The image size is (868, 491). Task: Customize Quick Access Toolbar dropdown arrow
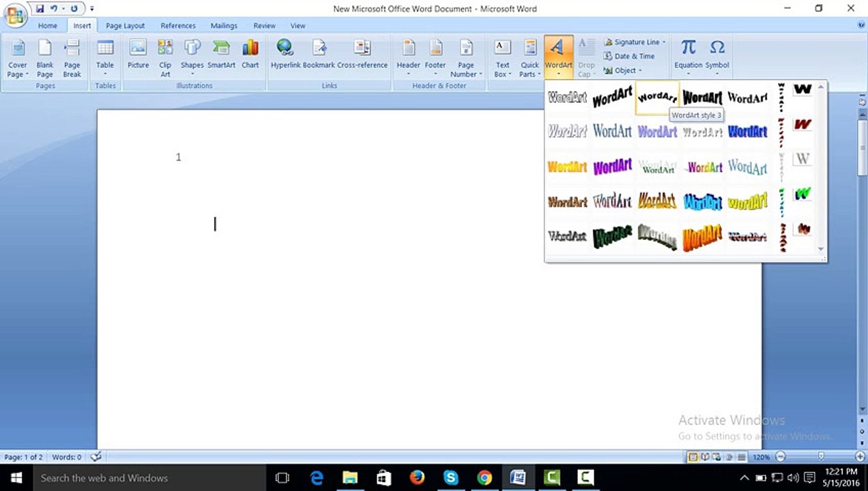[x=91, y=9]
